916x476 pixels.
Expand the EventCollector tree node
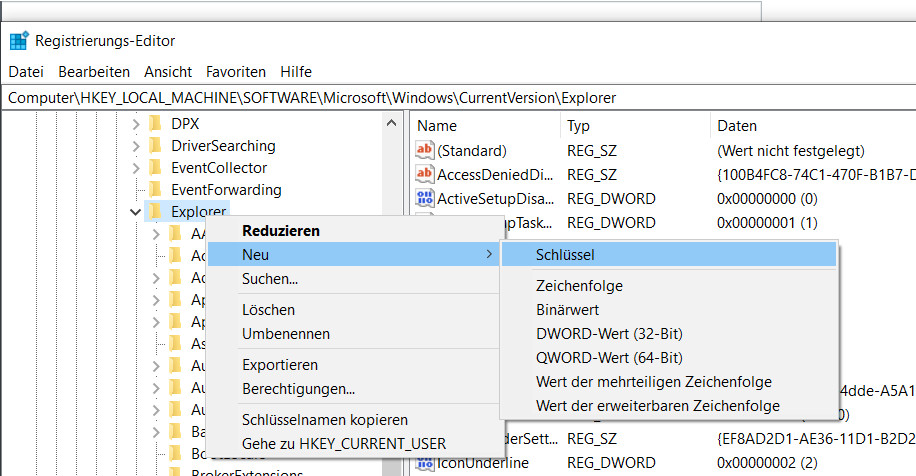(136, 168)
